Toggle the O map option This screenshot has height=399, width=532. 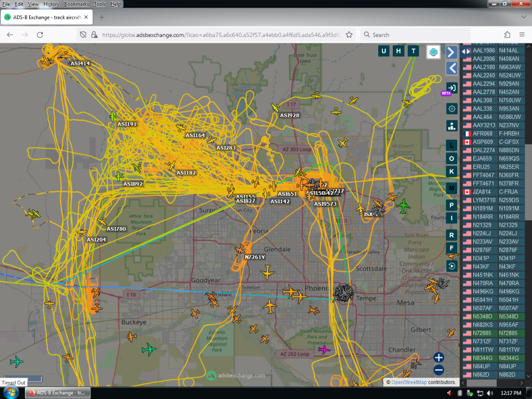(x=451, y=158)
